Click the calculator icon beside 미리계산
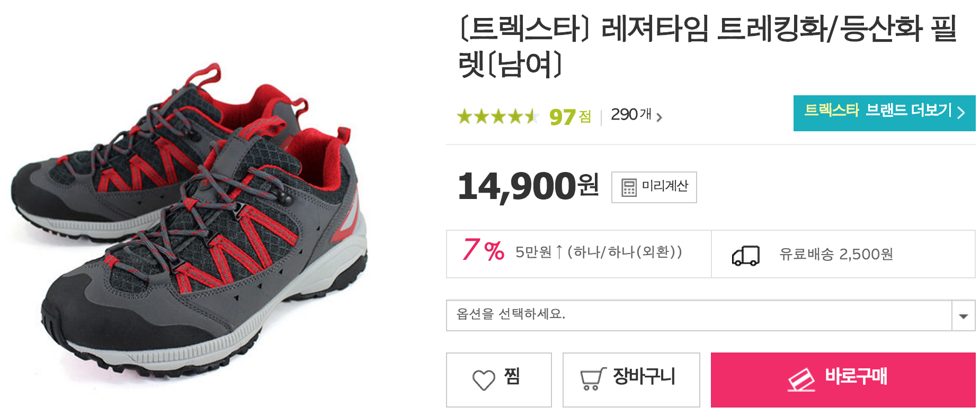Screen dimensions: 980x416 [x=629, y=187]
